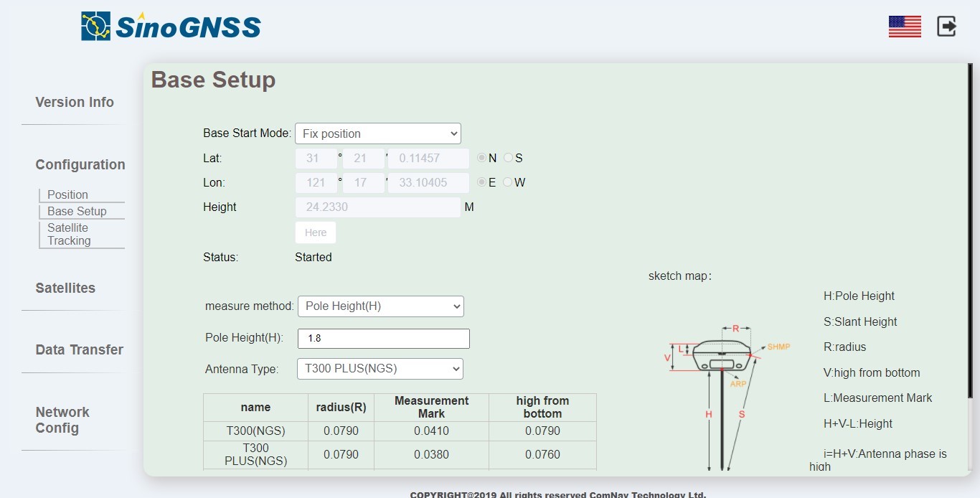980x498 pixels.
Task: Click the L:Measurement Mark legend text
Action: point(877,398)
